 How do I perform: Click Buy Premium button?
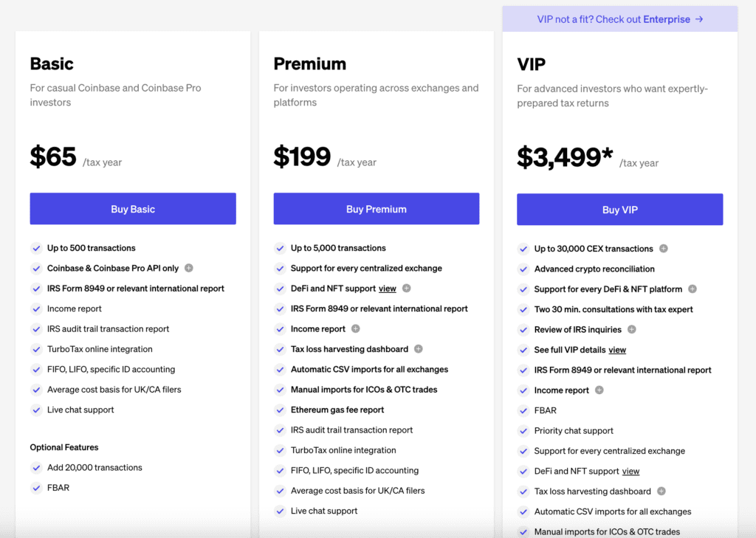point(377,209)
